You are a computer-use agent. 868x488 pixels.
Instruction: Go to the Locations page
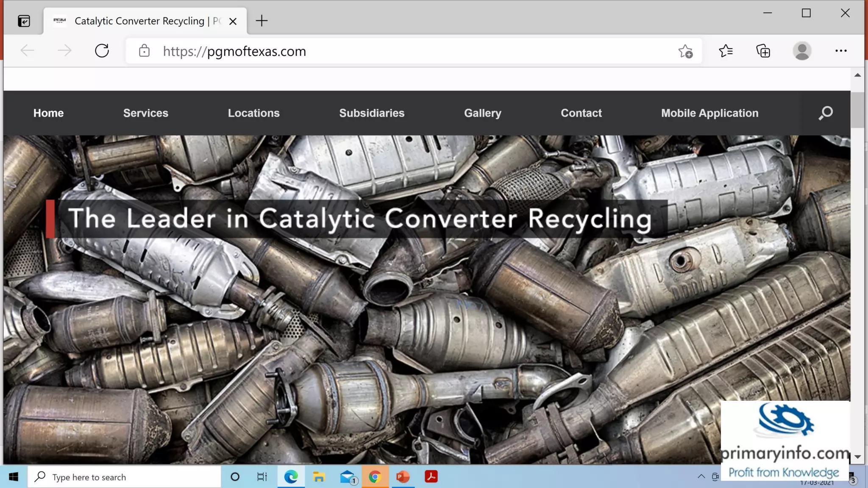pos(253,113)
